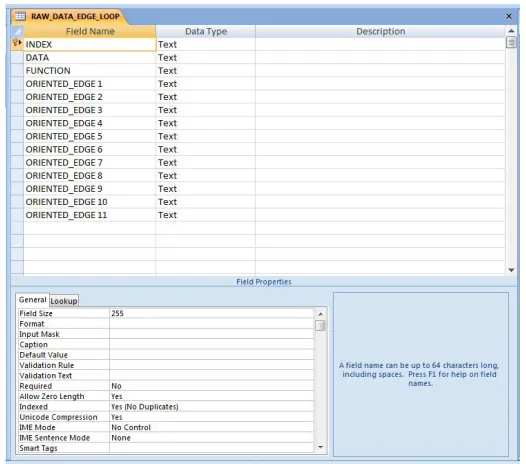
Task: Click the Description cell for INDEX
Action: pos(380,44)
